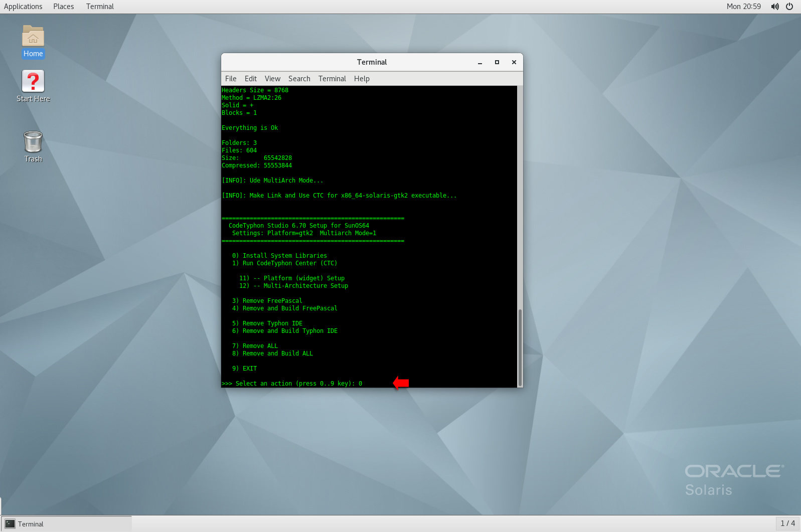The height and width of the screenshot is (532, 801).
Task: Open the Start Here help icon
Action: click(33, 82)
